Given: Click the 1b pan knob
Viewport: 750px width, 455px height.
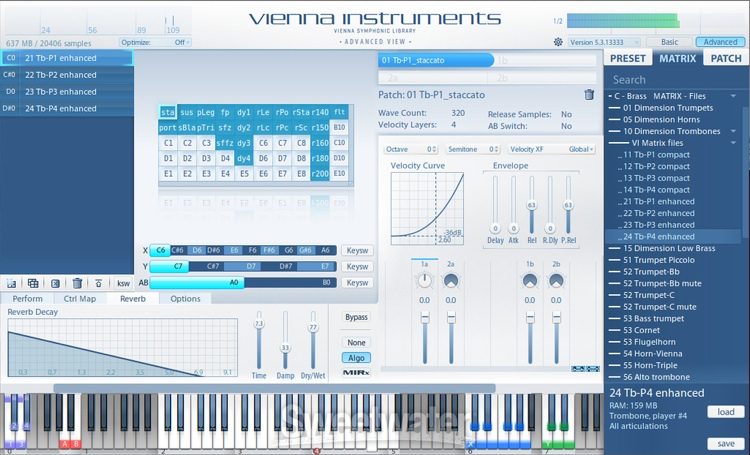Looking at the screenshot, I should (x=529, y=281).
